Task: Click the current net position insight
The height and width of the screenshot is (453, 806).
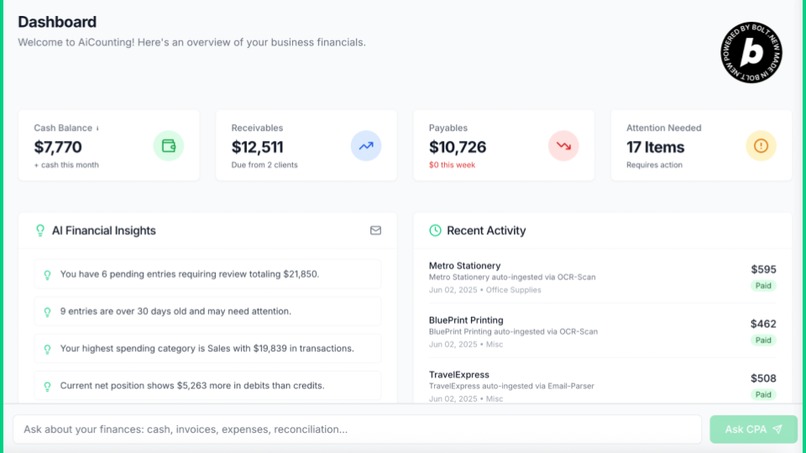Action: [x=208, y=386]
